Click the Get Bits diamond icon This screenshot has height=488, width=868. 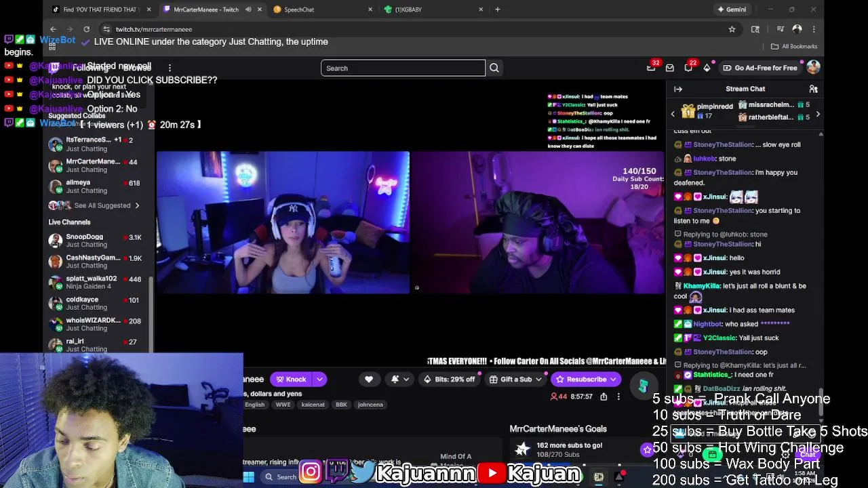click(x=707, y=68)
